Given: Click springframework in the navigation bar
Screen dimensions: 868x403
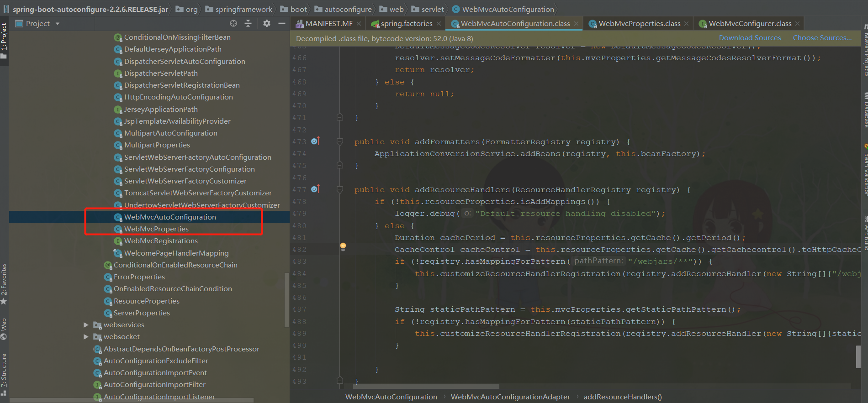Looking at the screenshot, I should [x=239, y=9].
